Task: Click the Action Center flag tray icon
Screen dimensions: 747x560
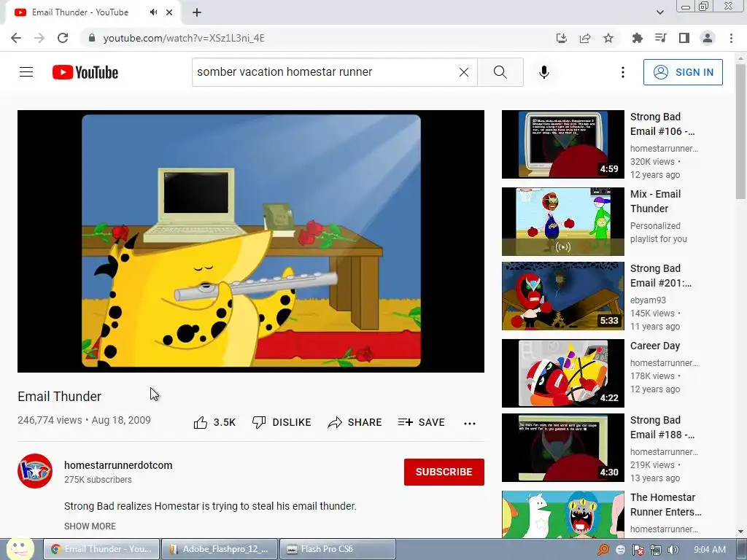Action: coord(638,550)
